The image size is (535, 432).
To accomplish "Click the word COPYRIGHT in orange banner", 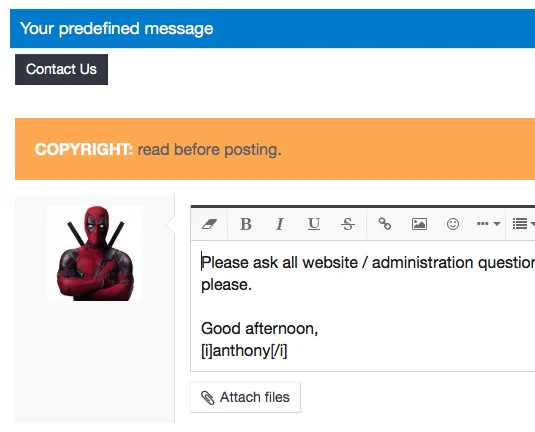I will click(84, 149).
